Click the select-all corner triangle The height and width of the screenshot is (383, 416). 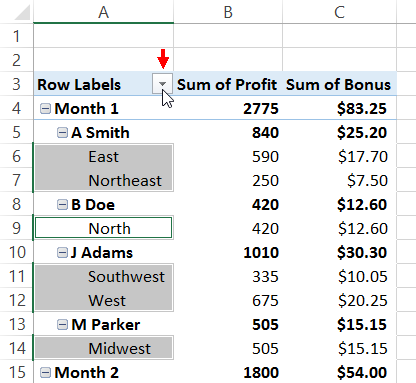(22, 13)
